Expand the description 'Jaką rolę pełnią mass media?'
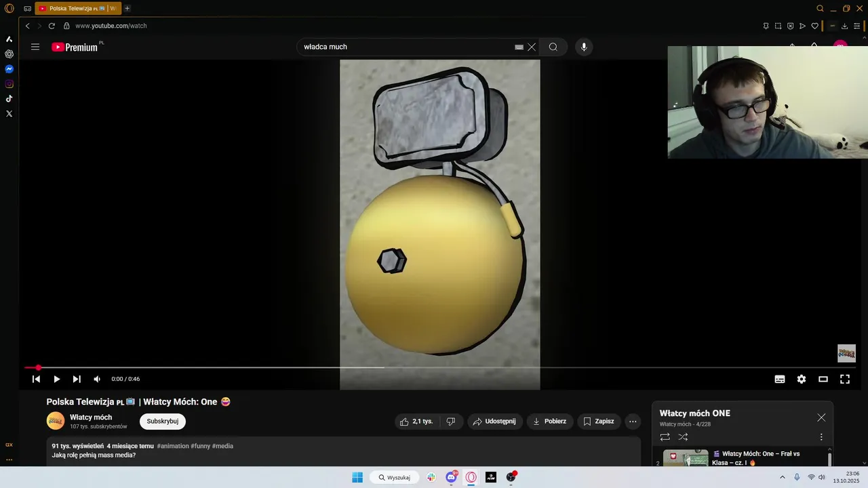The height and width of the screenshot is (488, 868). [94, 455]
